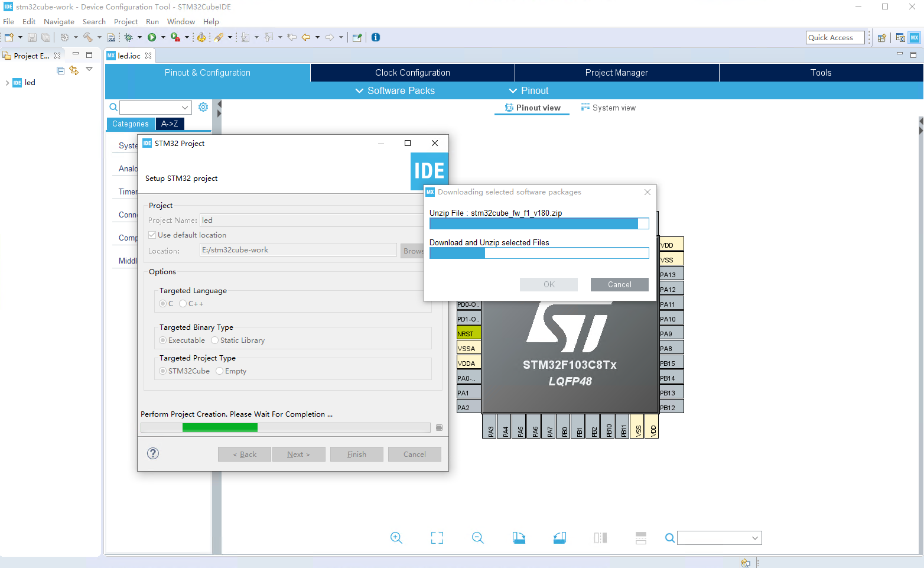Screen dimensions: 924x568
Task: Select the C++ language radio button
Action: [x=183, y=303]
